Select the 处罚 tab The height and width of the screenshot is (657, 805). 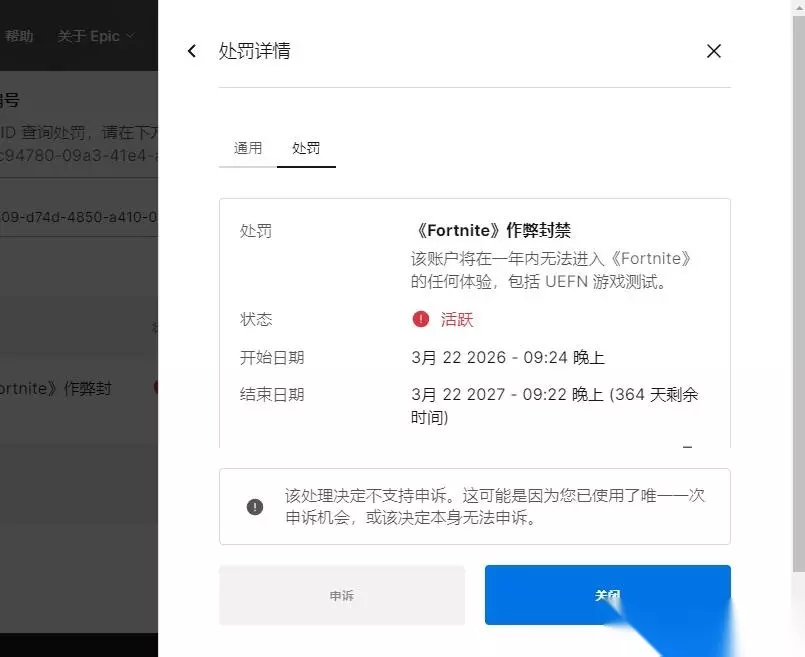click(306, 148)
